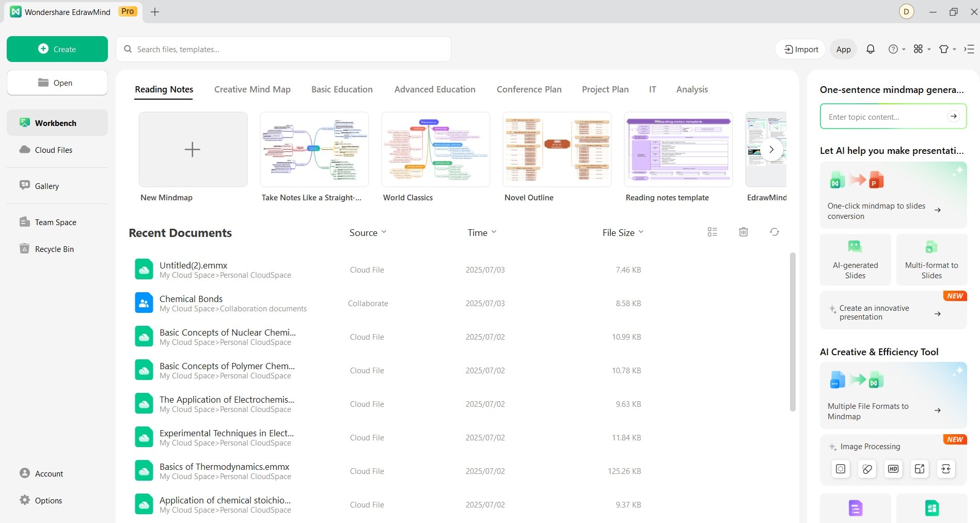Switch recent documents to list view icon
The image size is (980, 523).
click(713, 232)
